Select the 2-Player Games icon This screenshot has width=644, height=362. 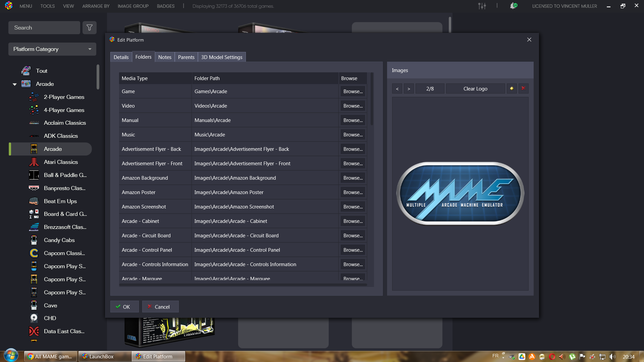click(34, 97)
